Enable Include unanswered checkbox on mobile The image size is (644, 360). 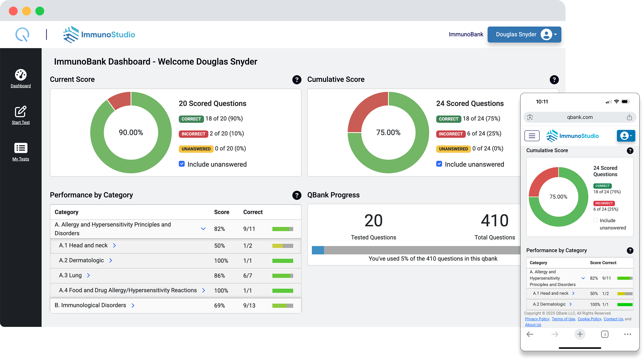click(x=596, y=220)
